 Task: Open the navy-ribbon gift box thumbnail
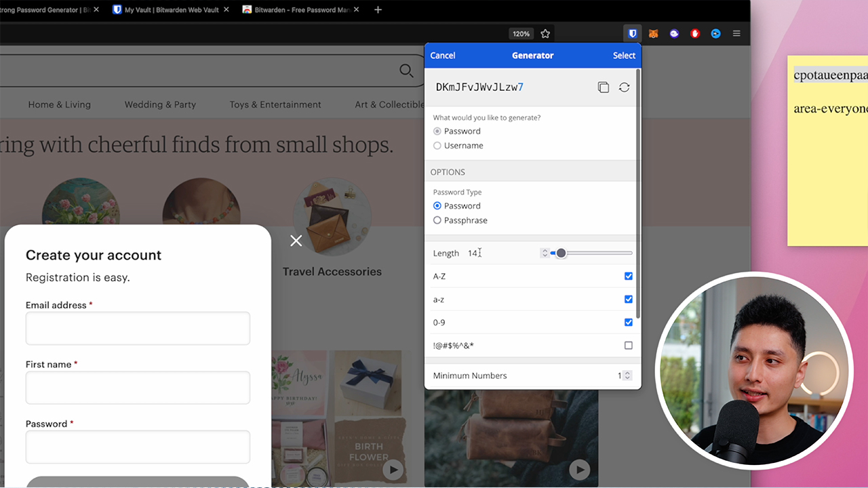click(x=368, y=383)
